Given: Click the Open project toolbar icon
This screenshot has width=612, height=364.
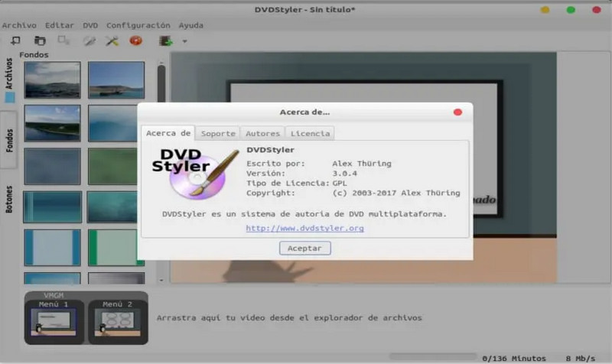Looking at the screenshot, I should click(x=40, y=41).
